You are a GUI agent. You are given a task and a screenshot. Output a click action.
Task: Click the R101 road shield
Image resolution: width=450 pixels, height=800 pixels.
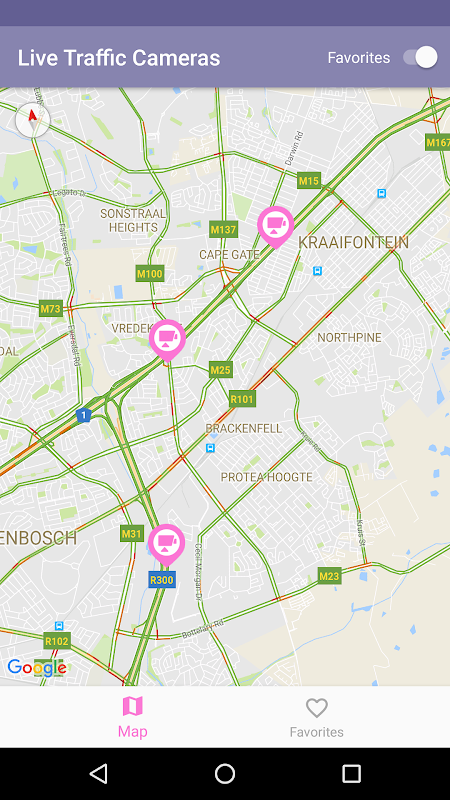pyautogui.click(x=242, y=398)
